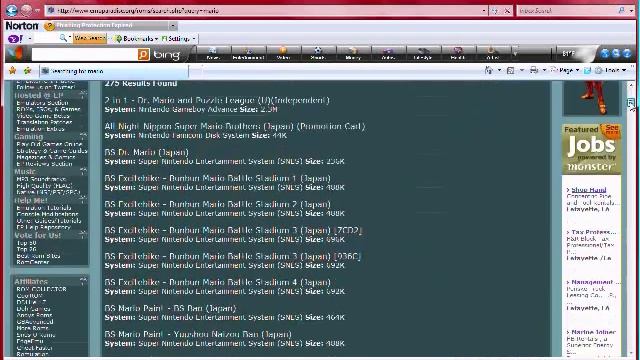The height and width of the screenshot is (360, 640).
Task: Click the Yahoo toolbar magnifier icon
Action: (x=63, y=38)
